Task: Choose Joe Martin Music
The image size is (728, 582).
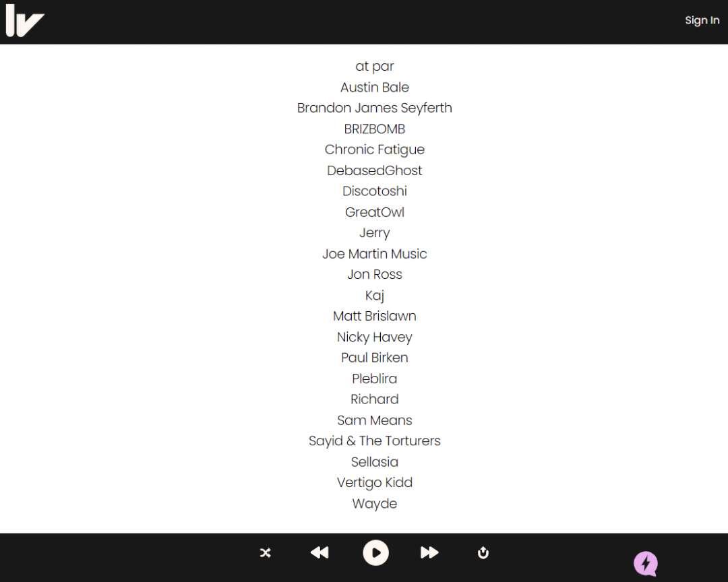Action: click(375, 254)
